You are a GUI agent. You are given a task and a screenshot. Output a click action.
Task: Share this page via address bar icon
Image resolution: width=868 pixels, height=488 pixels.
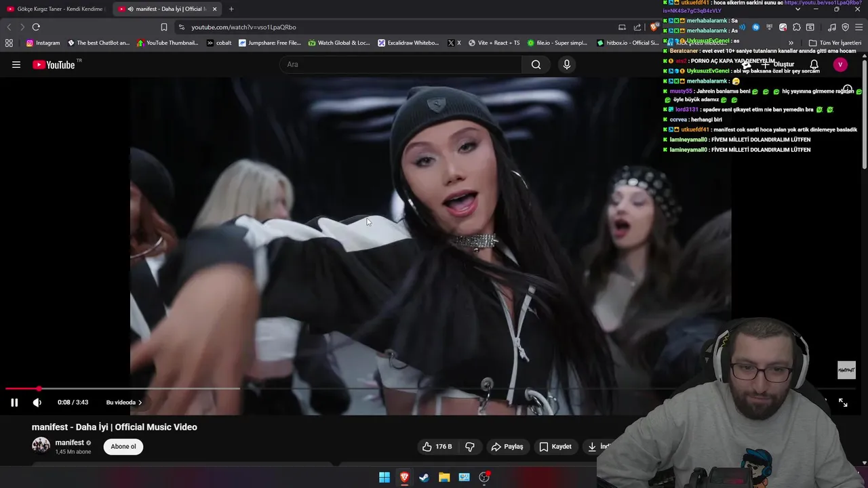637,27
